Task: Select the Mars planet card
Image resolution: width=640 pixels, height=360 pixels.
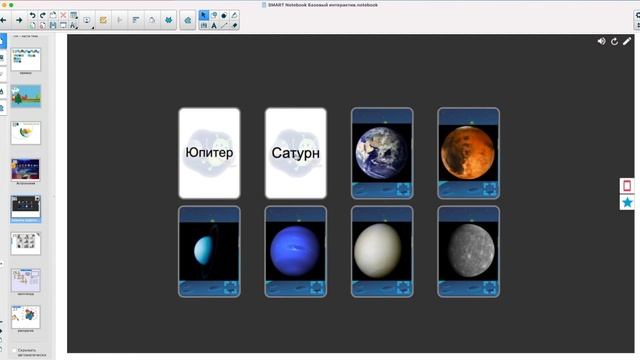Action: pos(468,153)
